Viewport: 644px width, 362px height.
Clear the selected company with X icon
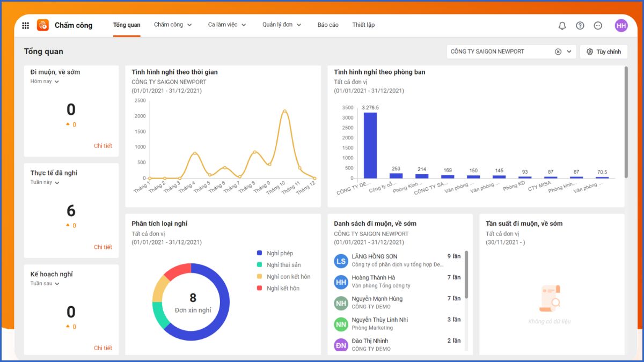pos(558,51)
